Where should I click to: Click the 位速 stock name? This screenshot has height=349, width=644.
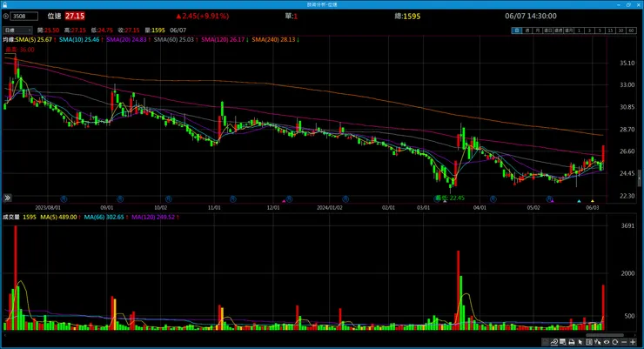[x=54, y=16]
